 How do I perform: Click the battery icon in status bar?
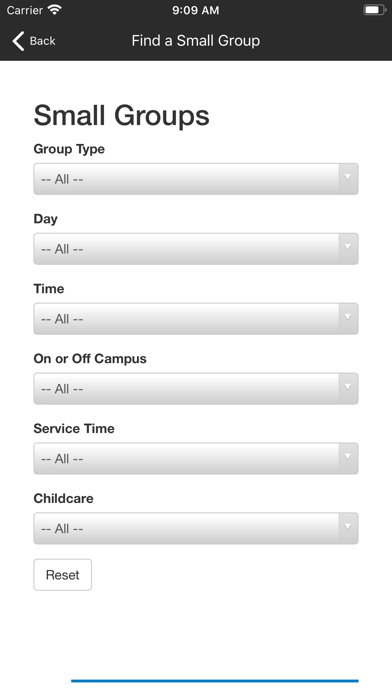coord(374,10)
